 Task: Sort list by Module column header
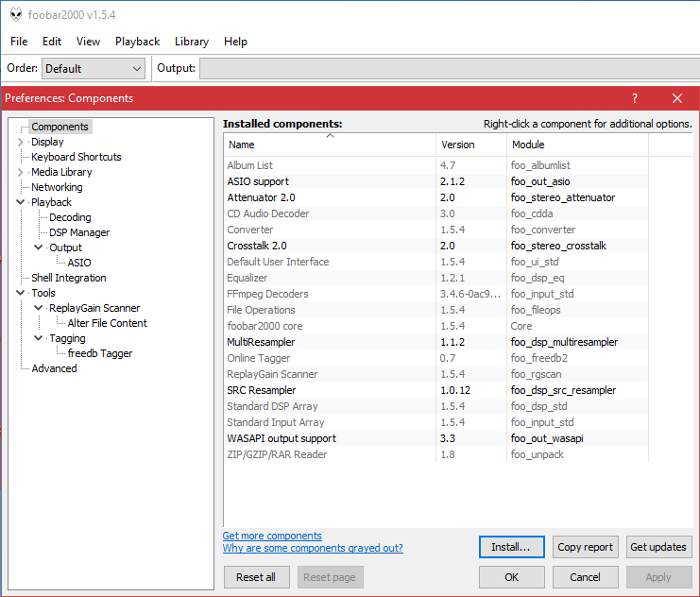click(577, 145)
